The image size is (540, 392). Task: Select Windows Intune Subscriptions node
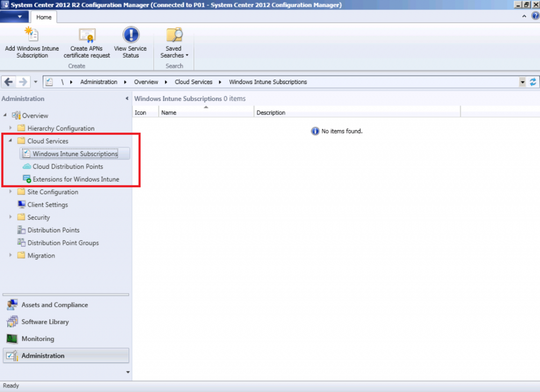(75, 154)
